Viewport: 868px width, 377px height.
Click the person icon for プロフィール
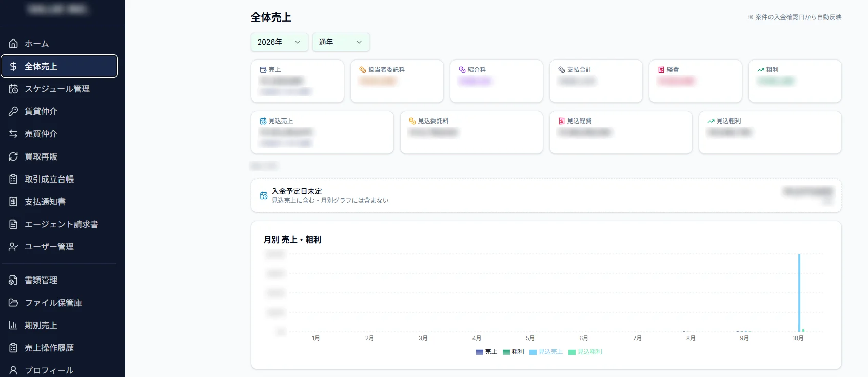tap(13, 370)
